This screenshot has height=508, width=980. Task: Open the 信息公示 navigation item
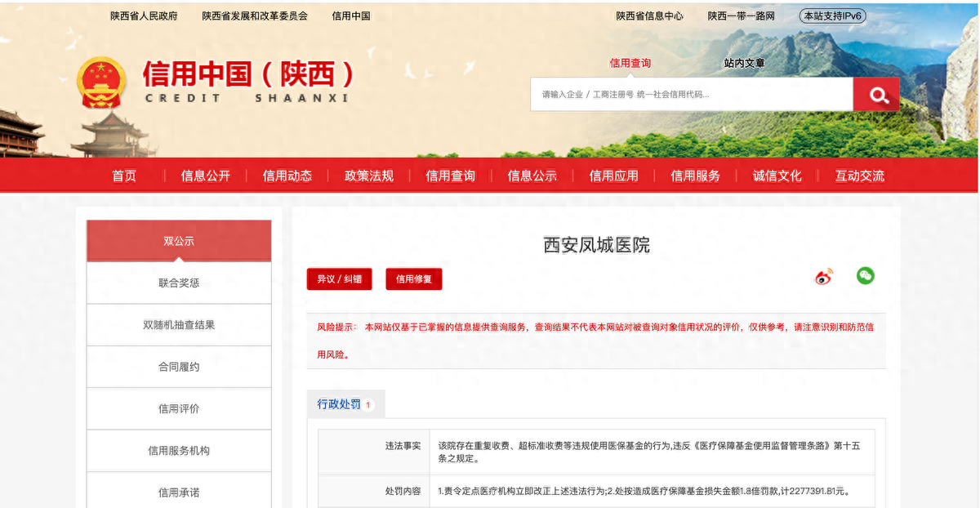pos(532,176)
